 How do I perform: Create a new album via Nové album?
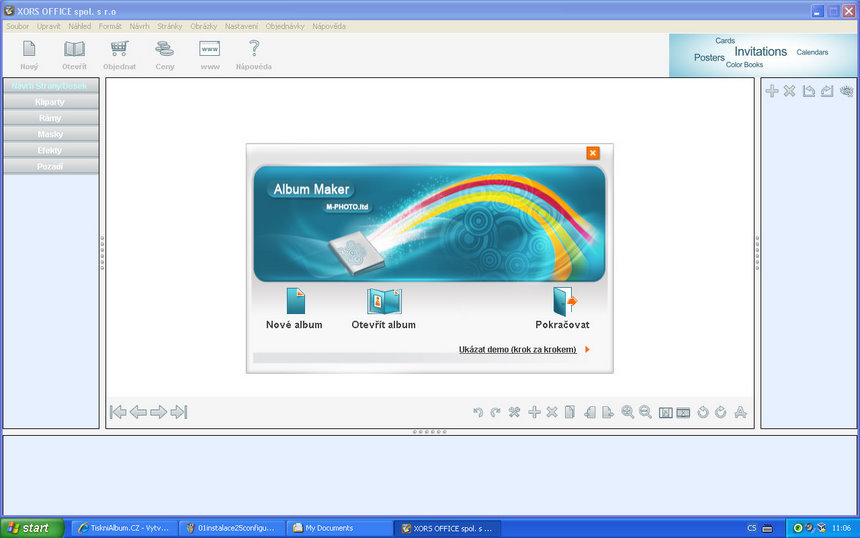point(295,309)
